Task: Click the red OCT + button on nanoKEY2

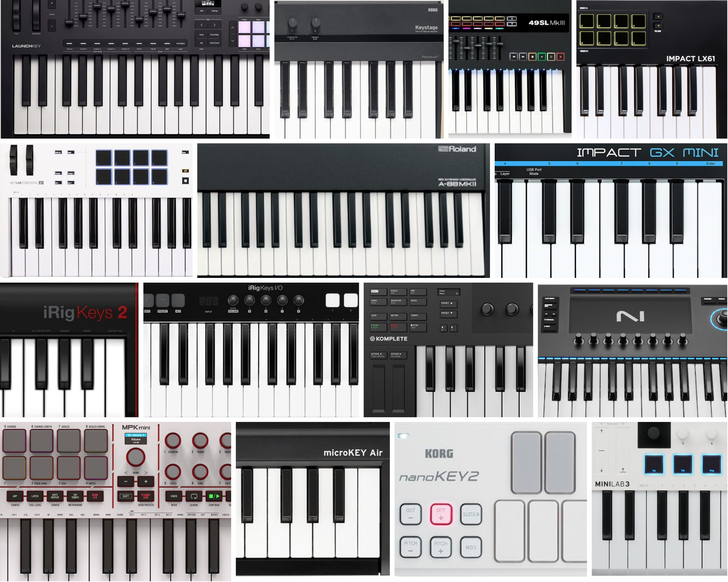Action: pyautogui.click(x=441, y=514)
